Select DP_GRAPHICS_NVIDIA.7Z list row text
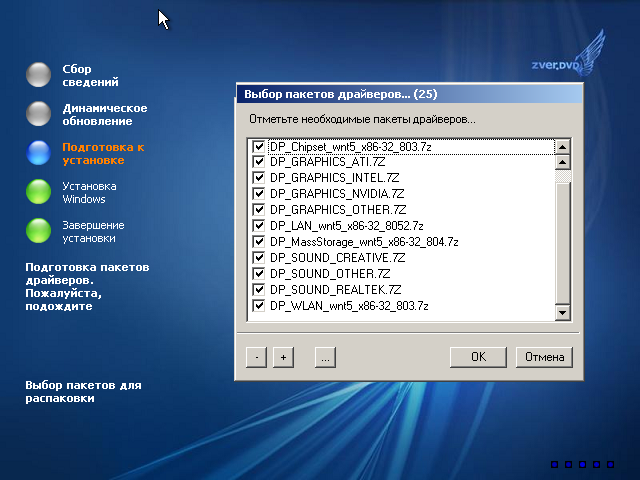Viewport: 640px width, 480px height. point(337,194)
